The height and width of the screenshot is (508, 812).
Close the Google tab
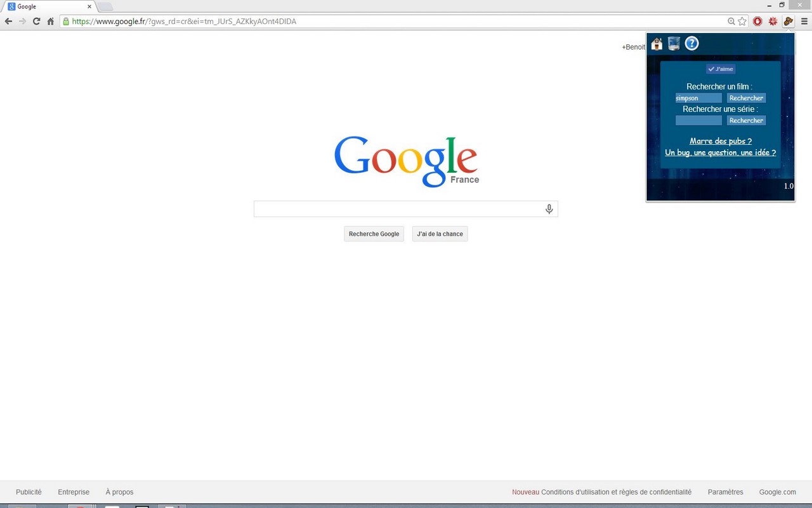(89, 6)
